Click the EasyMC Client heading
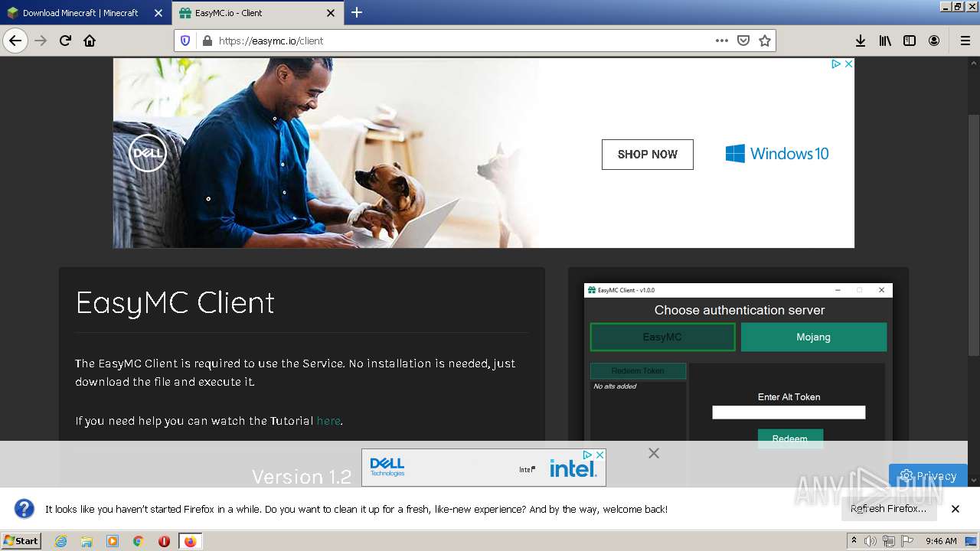The width and height of the screenshot is (980, 551). click(175, 302)
